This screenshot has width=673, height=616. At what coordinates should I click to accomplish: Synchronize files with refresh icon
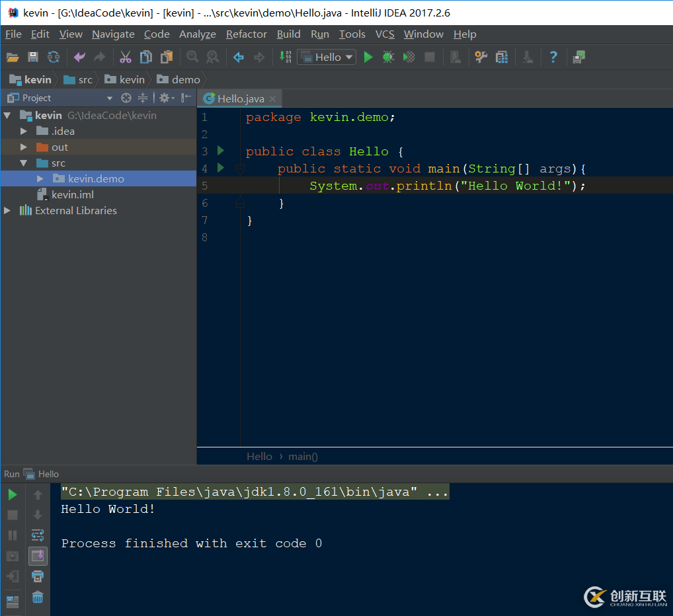(53, 57)
